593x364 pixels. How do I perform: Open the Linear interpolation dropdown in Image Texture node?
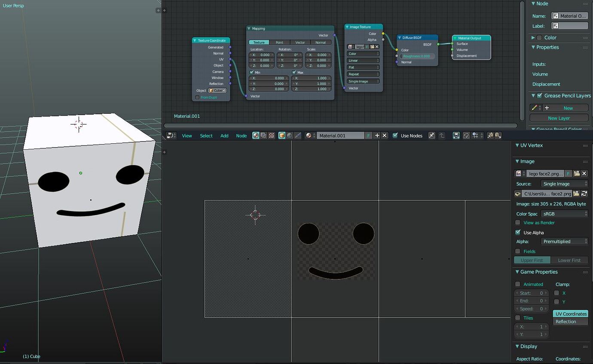click(364, 61)
